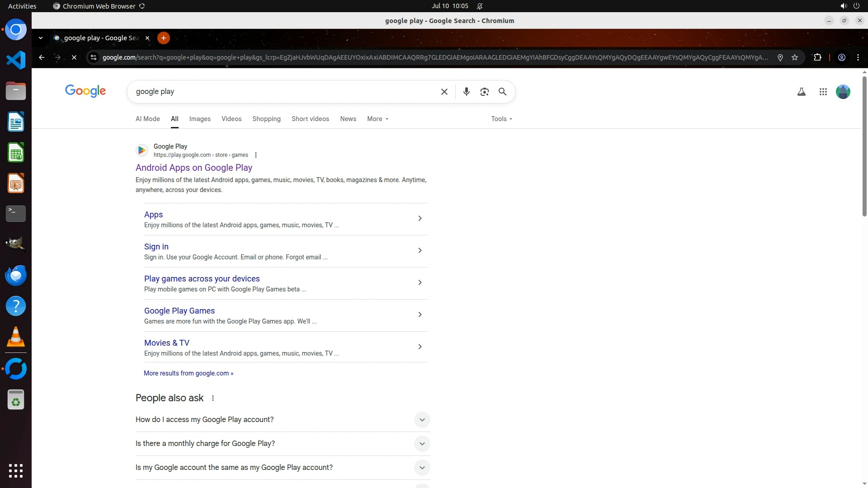Open the Chromium three-dot menu

point(858,57)
